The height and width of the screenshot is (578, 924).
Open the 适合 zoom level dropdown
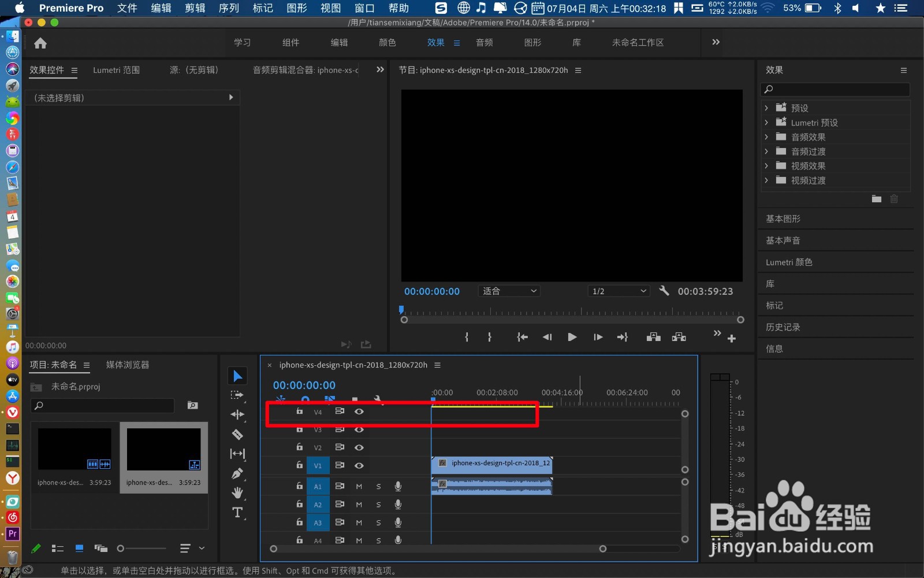pos(509,291)
